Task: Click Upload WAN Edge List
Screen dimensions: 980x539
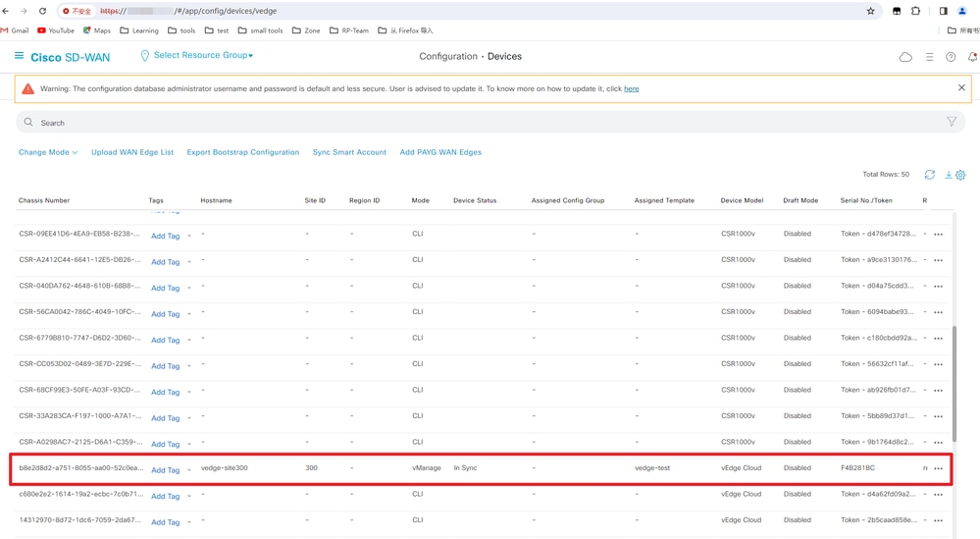Action: point(132,152)
